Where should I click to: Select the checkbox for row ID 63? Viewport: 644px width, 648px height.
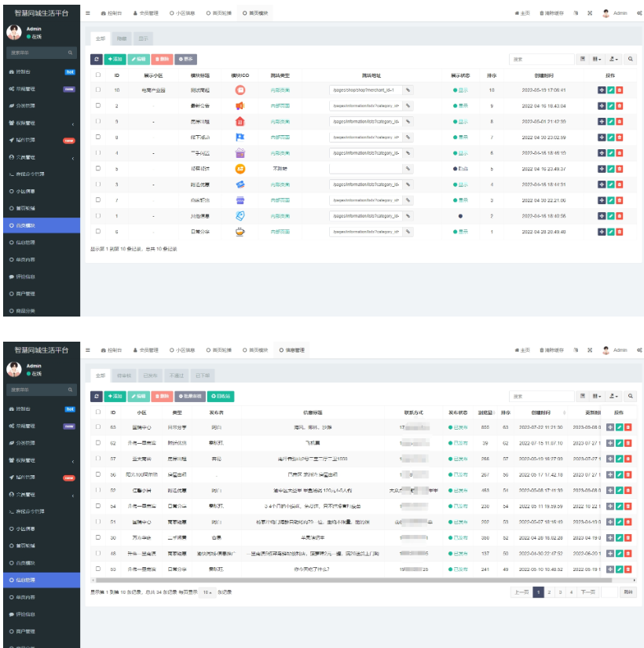[98, 427]
